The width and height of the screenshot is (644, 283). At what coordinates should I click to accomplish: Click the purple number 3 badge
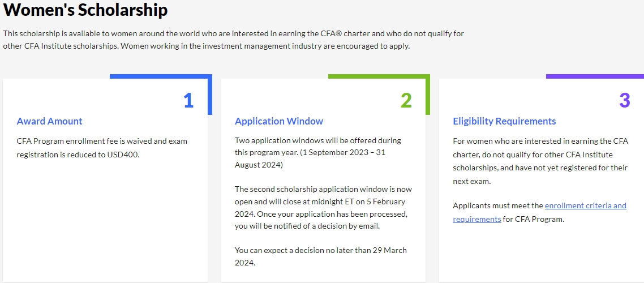[624, 100]
